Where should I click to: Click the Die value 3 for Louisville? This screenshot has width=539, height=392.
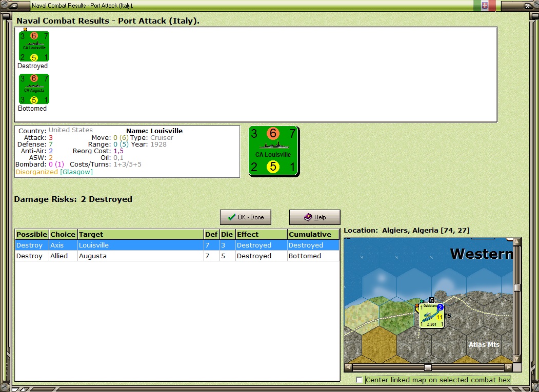(x=227, y=245)
